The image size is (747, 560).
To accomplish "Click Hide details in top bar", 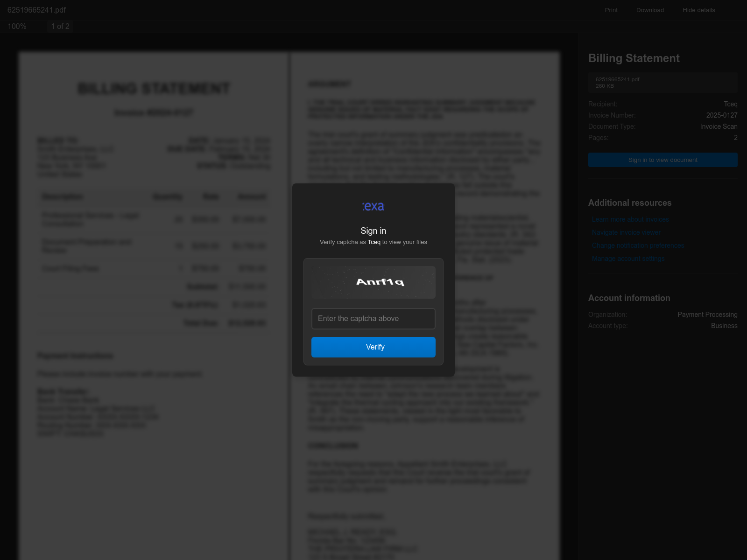I will tap(698, 10).
